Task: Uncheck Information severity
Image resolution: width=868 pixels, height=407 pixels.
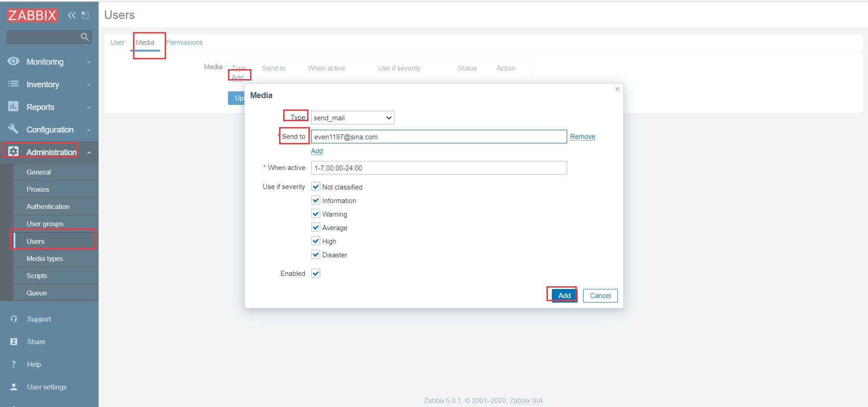Action: coord(316,200)
